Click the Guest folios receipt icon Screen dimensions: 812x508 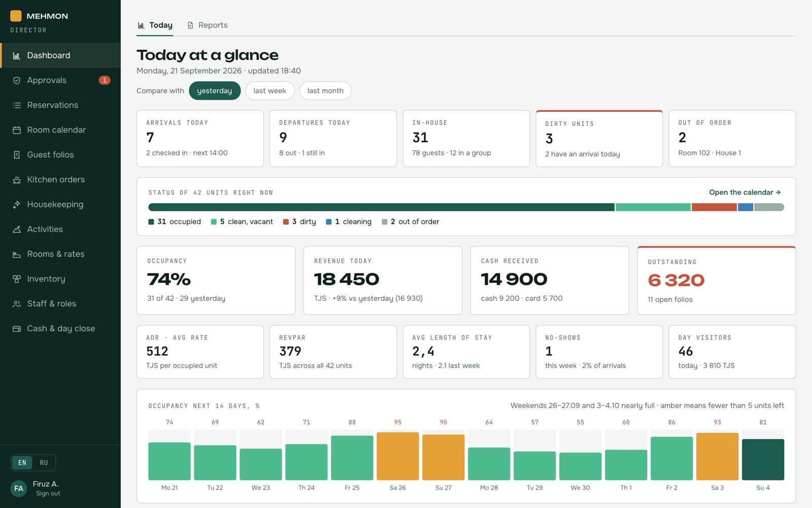coord(17,155)
